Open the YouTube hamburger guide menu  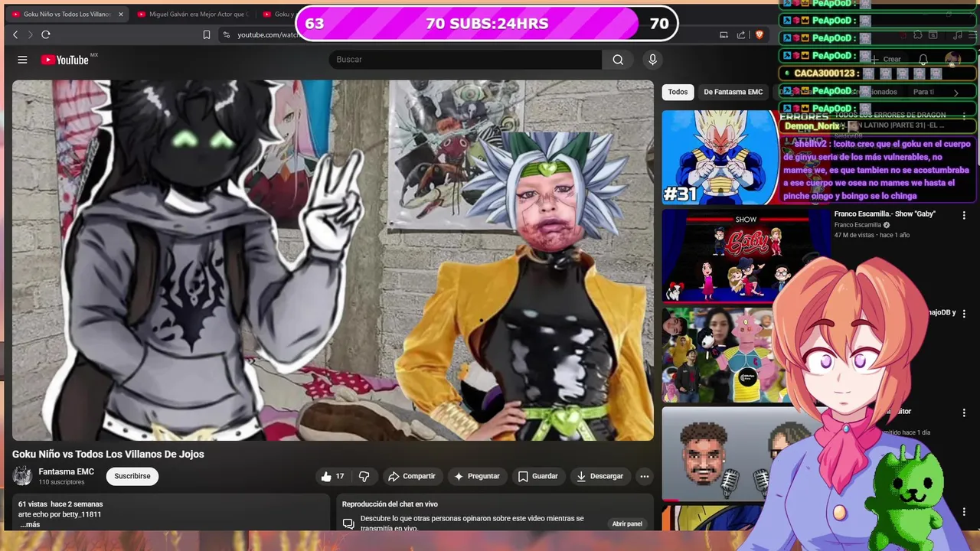tap(22, 60)
